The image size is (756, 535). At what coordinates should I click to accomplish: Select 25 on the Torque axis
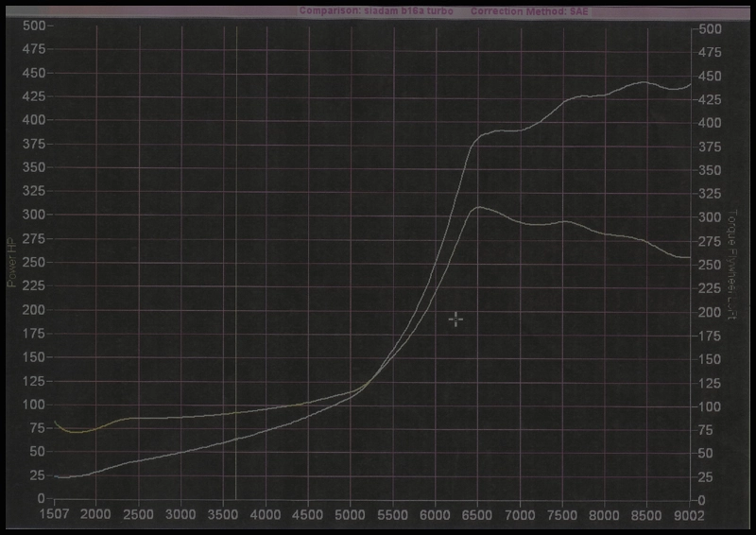[x=706, y=477]
